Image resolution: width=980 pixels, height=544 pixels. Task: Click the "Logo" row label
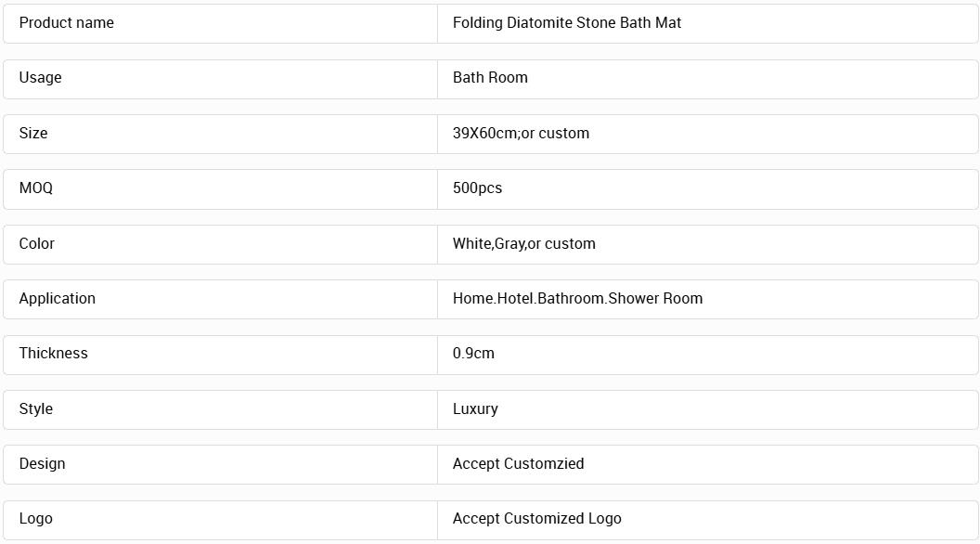click(36, 519)
